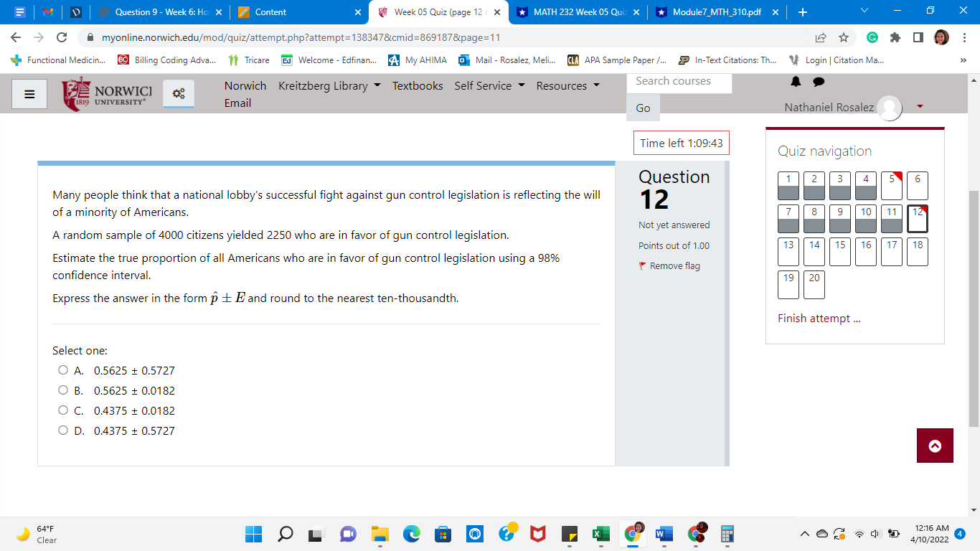Screen dimensions: 980x551
Task: Click the Nathaniel Rosalez profile avatar
Action: click(x=890, y=108)
